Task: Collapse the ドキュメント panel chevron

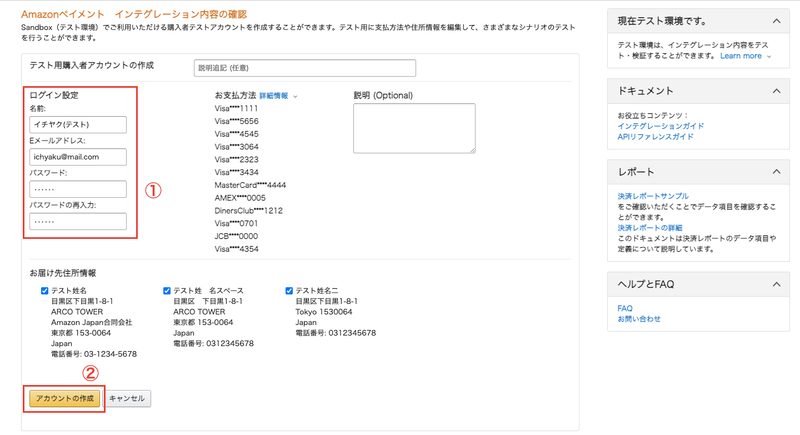Action: pyautogui.click(x=777, y=91)
